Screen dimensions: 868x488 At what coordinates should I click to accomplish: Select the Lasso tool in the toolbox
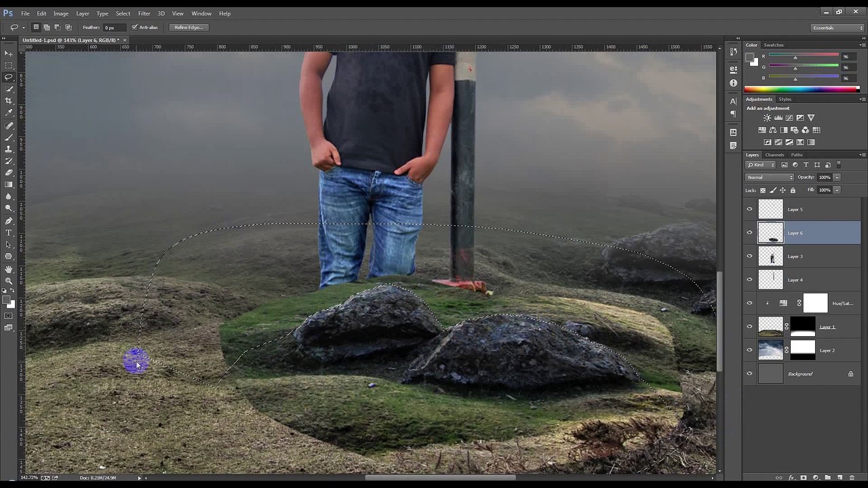pos(9,77)
